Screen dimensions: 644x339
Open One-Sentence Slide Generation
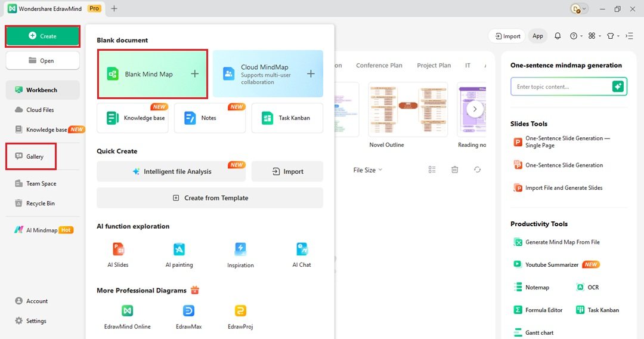[x=558, y=165]
